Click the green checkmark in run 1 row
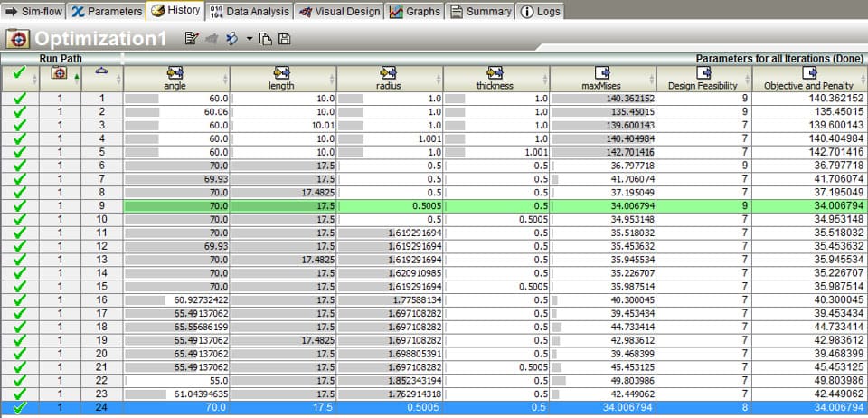Image resolution: width=868 pixels, height=418 pixels. [x=20, y=99]
